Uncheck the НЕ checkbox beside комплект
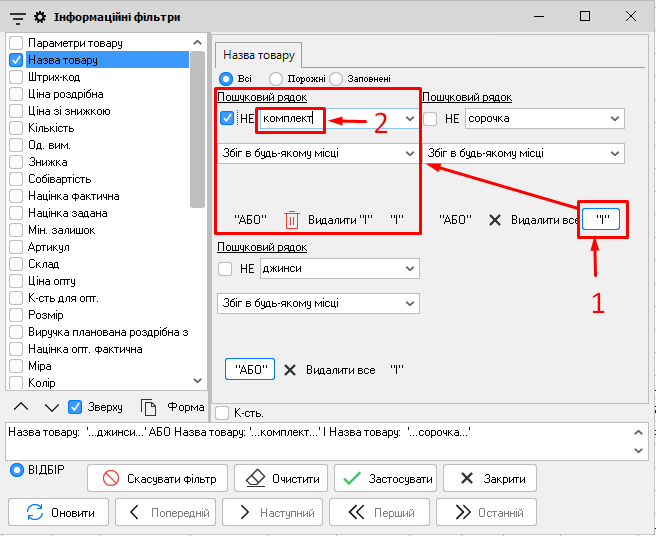656x536 pixels. (226, 119)
